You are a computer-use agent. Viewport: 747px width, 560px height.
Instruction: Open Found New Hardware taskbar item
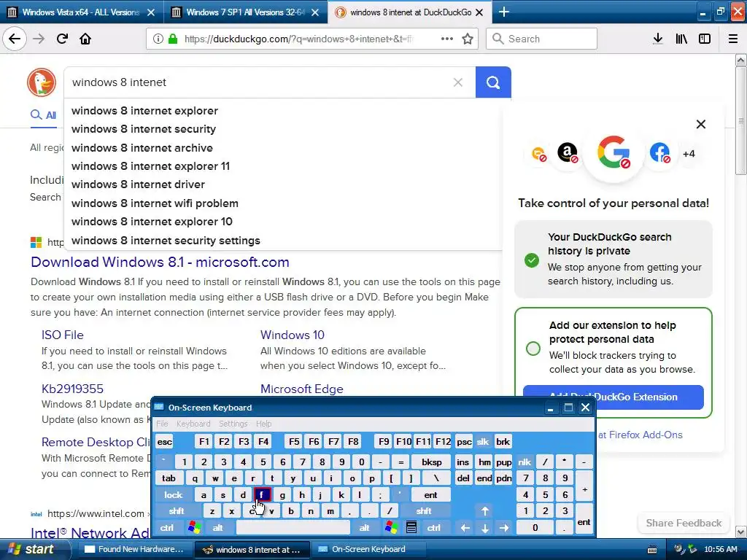click(x=134, y=550)
